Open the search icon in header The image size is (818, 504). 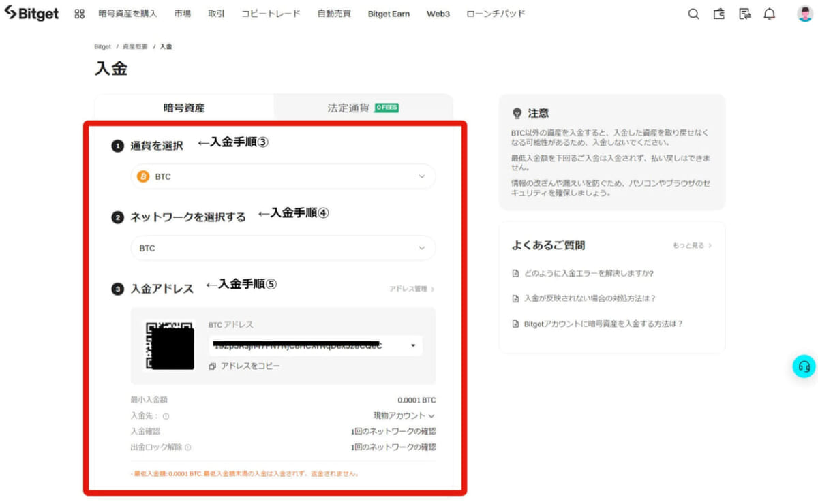[693, 14]
